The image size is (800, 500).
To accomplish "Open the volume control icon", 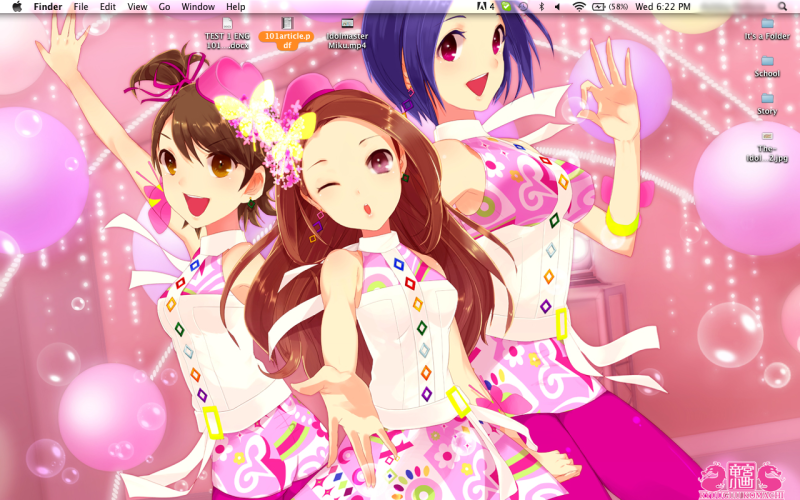I will point(558,7).
